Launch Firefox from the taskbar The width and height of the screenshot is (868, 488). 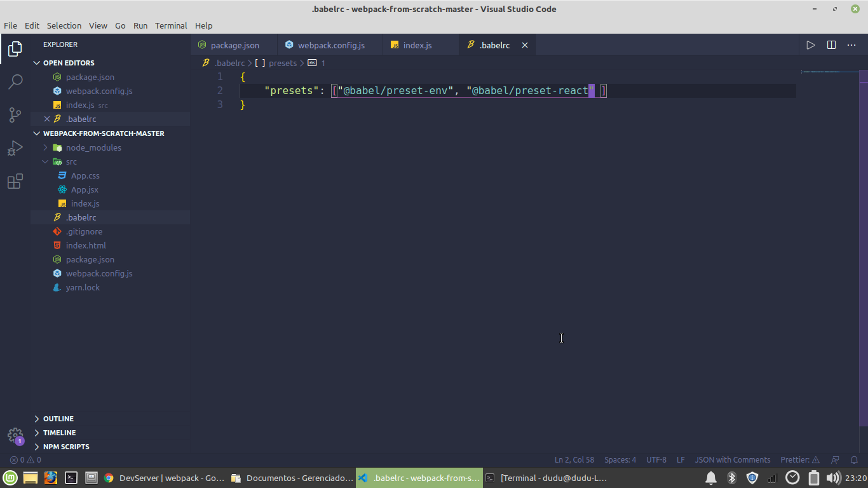51,478
